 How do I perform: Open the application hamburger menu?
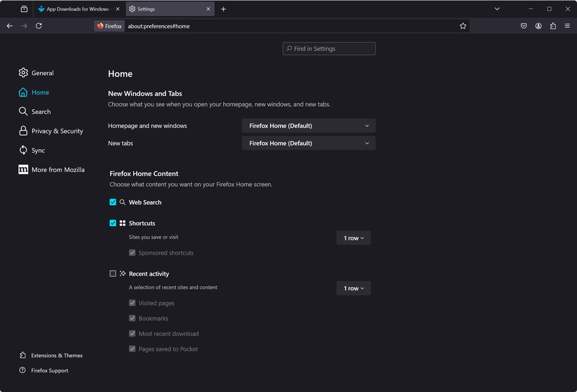567,26
